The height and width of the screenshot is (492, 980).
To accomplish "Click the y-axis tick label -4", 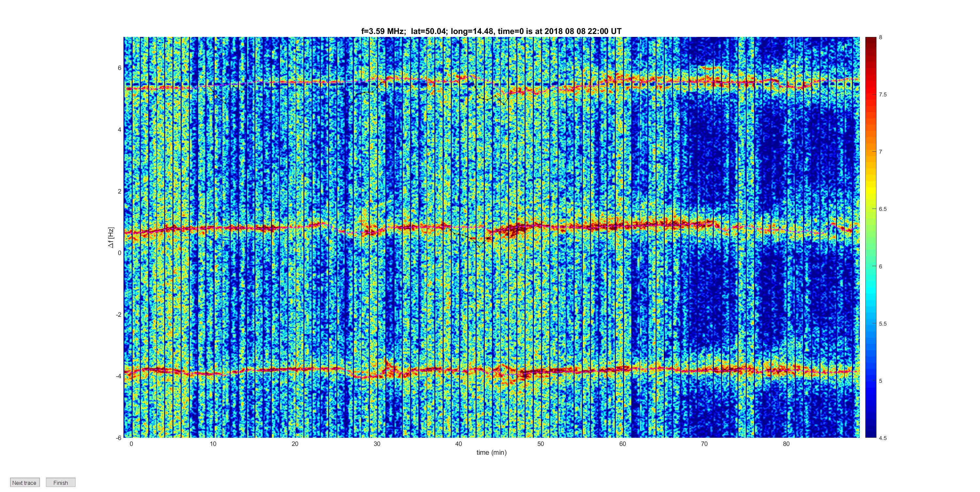I will click(119, 376).
